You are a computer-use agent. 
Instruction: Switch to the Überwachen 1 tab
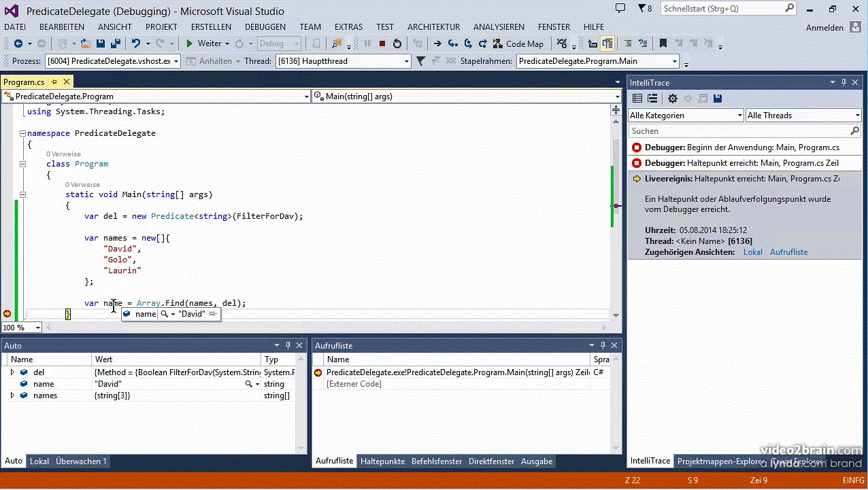pyautogui.click(x=81, y=461)
